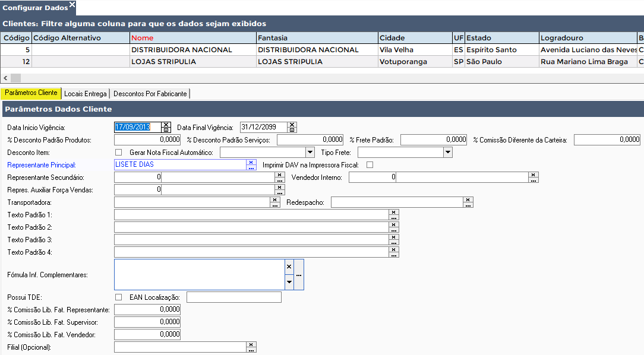Open the Tipo Frete dropdown
Screen dimensions: 644x355
pos(448,152)
